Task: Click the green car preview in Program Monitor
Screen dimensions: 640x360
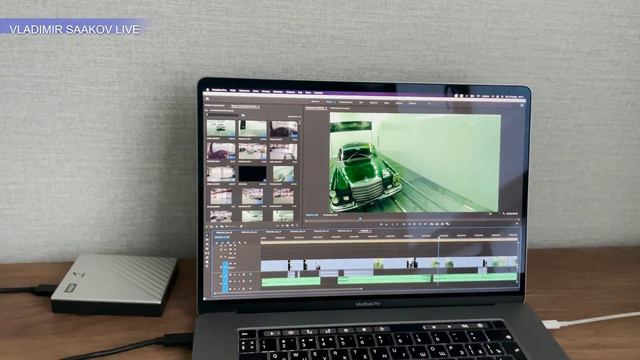Action: pos(415,162)
